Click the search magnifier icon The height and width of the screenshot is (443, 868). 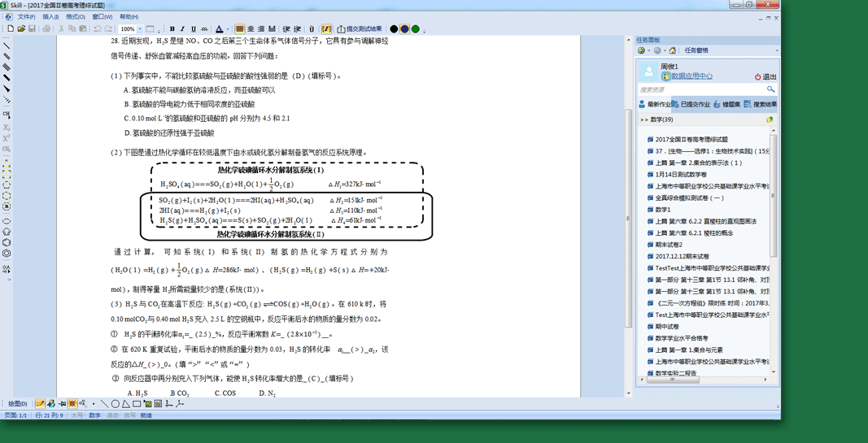point(770,89)
